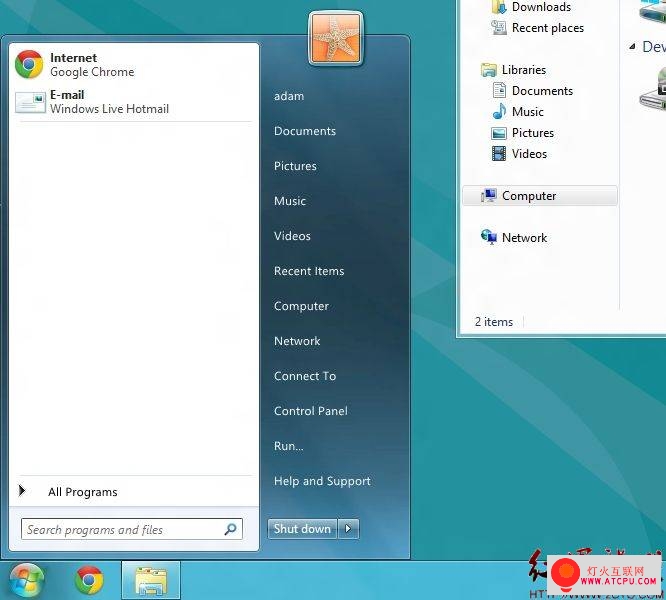Screen dimensions: 666x600
Task: Click the '2 items' status text
Action: pos(494,322)
